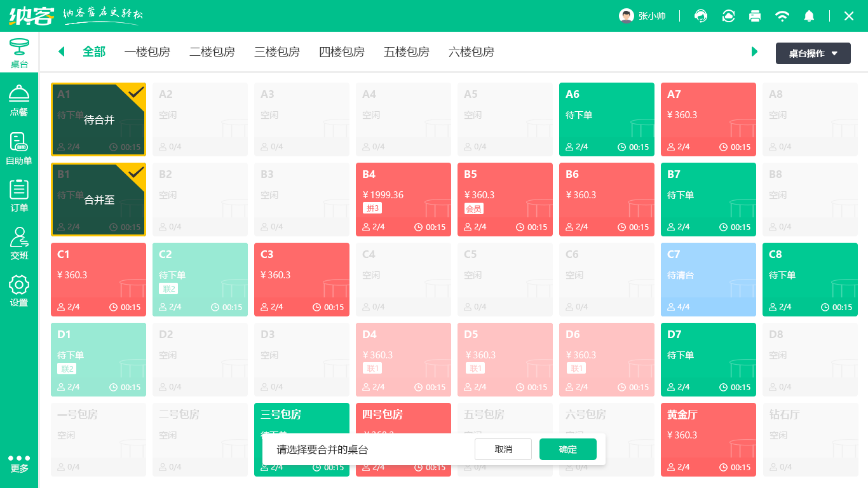
Task: Uncheck selected table B1 合并至
Action: [98, 200]
